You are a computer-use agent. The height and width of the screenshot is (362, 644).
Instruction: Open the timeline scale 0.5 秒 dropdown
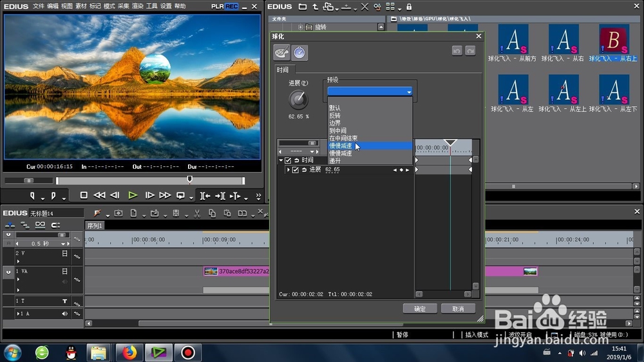[63, 243]
